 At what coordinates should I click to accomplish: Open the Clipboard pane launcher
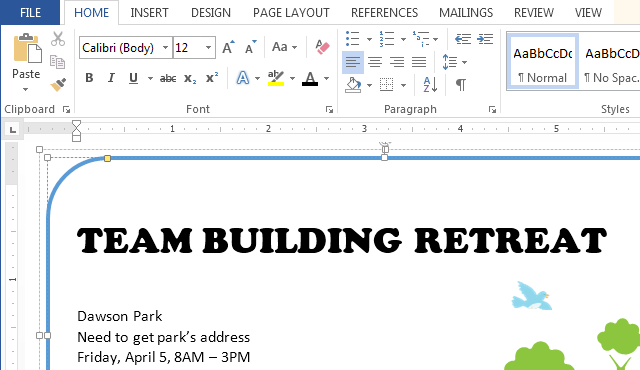coord(66,109)
